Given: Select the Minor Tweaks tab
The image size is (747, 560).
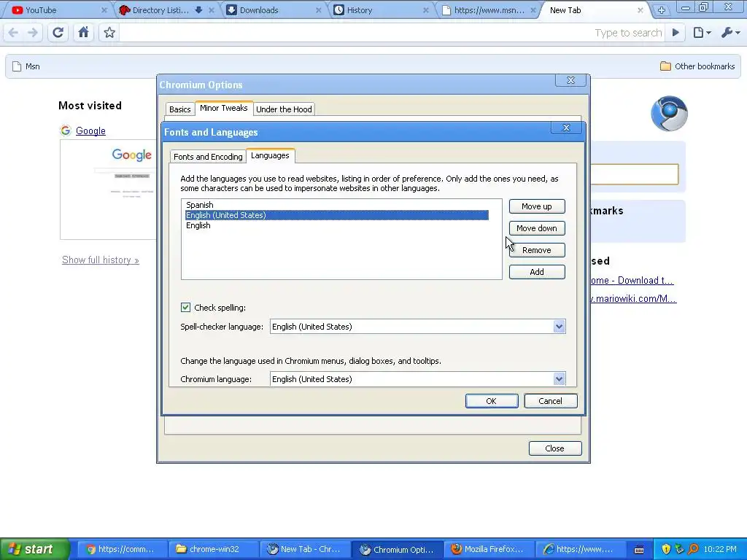Looking at the screenshot, I should pos(223,108).
